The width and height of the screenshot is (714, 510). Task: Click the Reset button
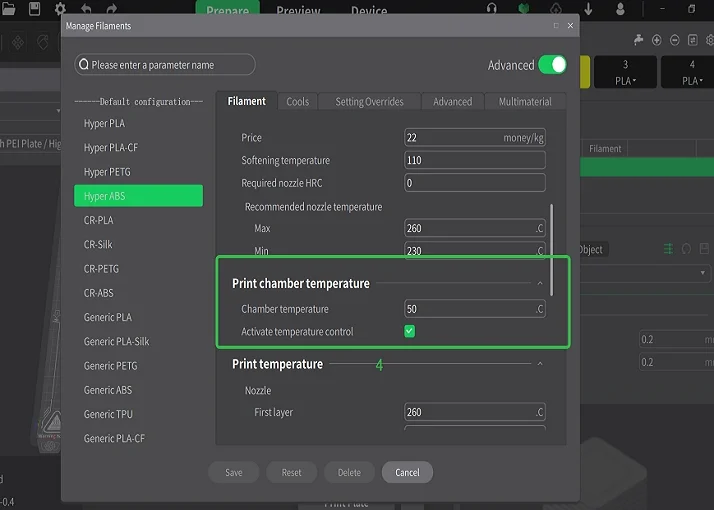tap(291, 472)
